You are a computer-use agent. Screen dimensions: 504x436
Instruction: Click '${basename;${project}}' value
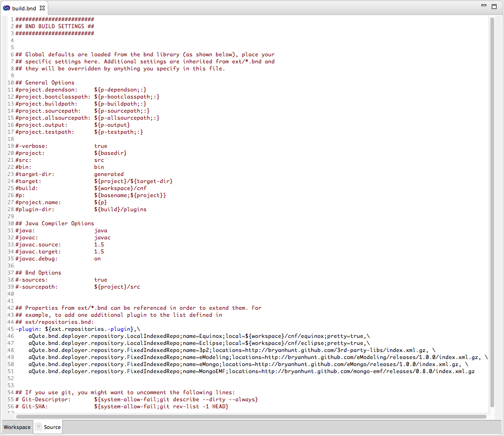(x=130, y=195)
